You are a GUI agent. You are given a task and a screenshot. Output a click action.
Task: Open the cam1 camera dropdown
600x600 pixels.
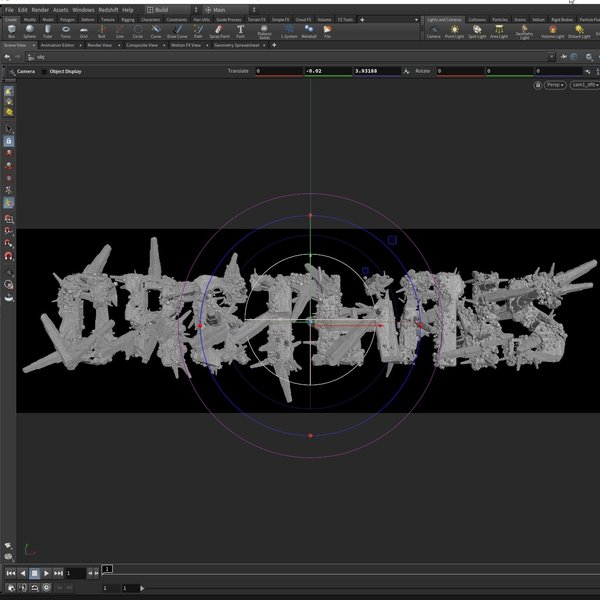[x=585, y=85]
